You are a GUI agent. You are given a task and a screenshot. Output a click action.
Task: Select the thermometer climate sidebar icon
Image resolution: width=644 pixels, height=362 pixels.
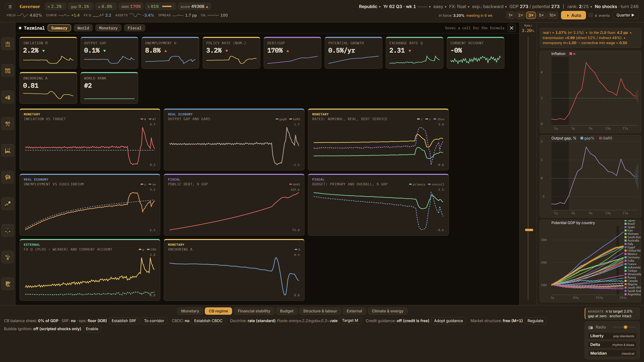point(8,257)
